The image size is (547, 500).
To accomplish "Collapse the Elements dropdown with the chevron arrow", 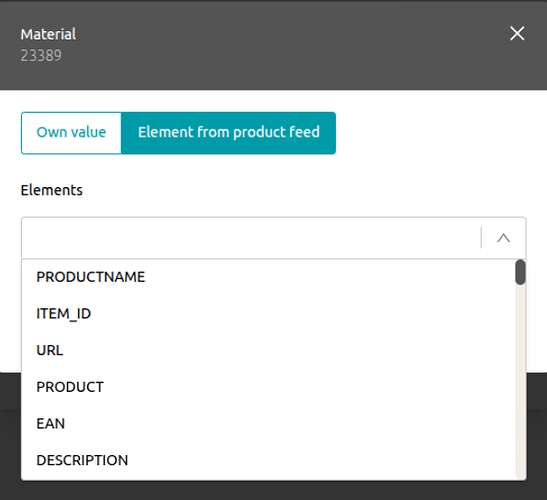I will point(503,238).
